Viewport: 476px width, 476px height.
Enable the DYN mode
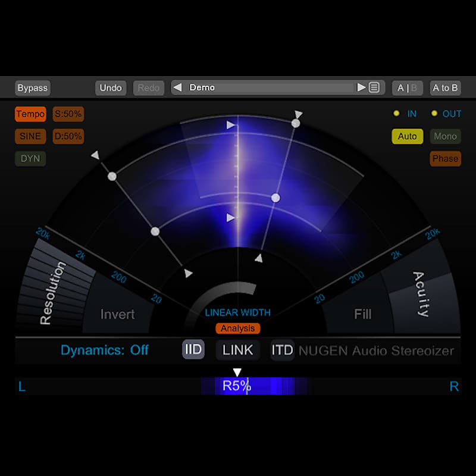30,158
